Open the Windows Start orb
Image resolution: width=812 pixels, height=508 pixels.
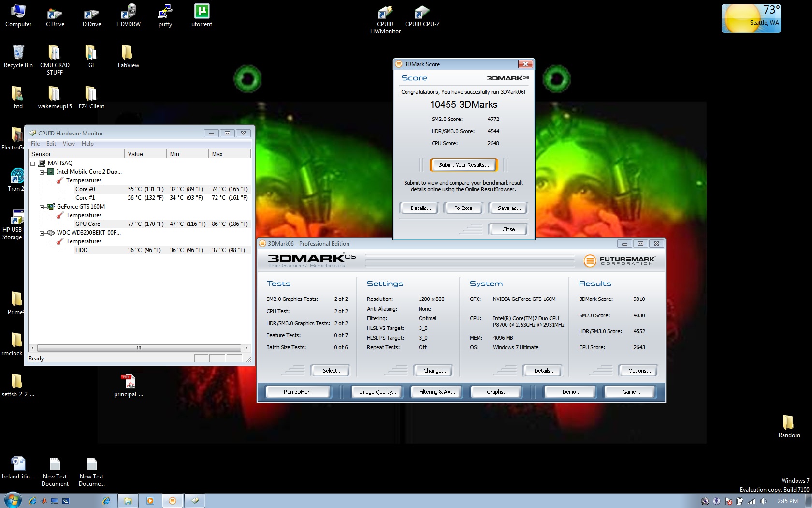point(13,500)
